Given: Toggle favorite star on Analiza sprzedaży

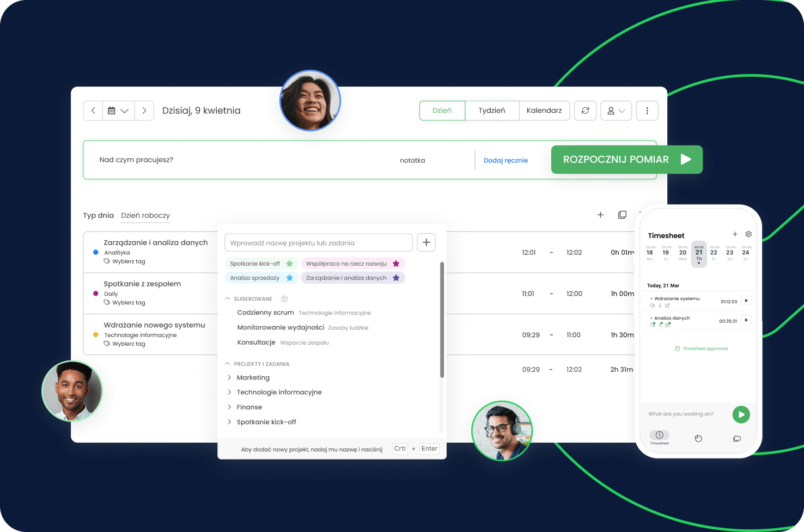Looking at the screenshot, I should 290,278.
